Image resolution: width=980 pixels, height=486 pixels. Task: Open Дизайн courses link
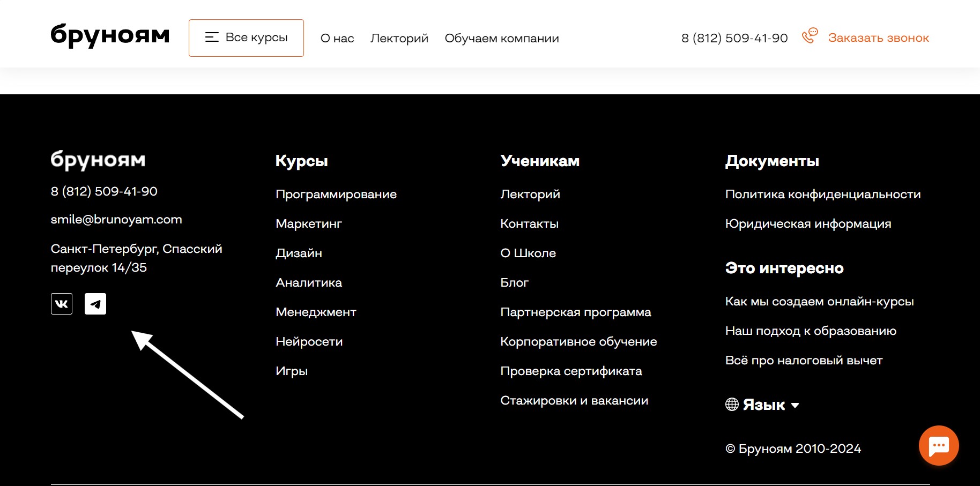pyautogui.click(x=299, y=253)
